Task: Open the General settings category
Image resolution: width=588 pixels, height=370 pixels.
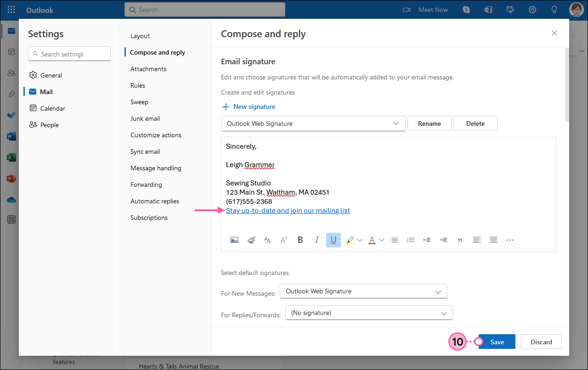Action: coord(45,75)
